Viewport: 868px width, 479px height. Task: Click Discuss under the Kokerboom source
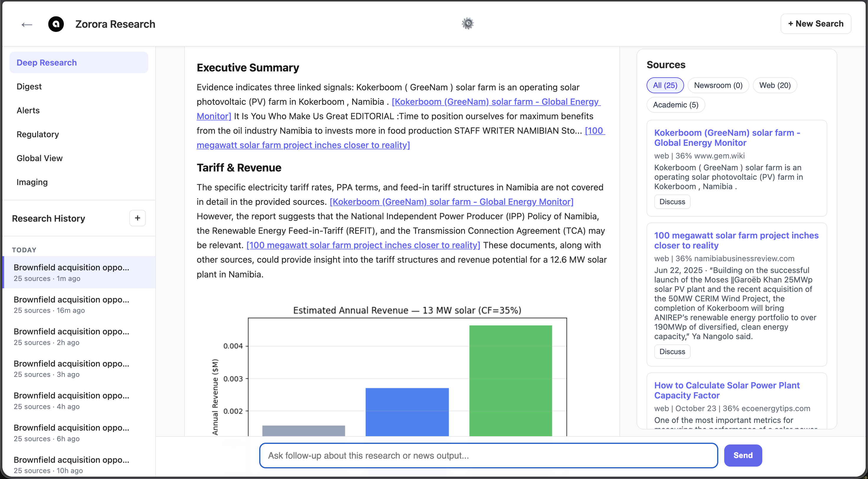point(672,202)
